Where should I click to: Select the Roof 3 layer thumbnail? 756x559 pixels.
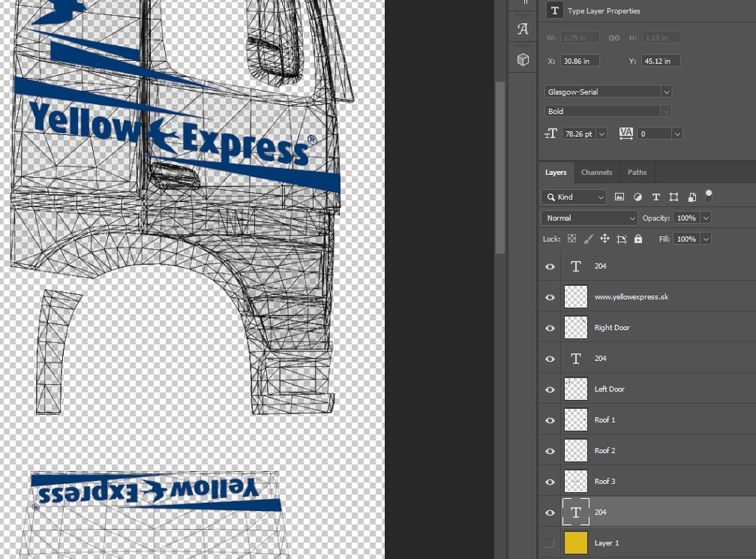pos(576,482)
